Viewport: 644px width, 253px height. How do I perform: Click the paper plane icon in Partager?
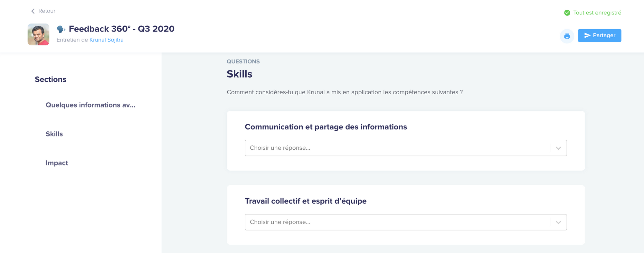[x=587, y=35]
